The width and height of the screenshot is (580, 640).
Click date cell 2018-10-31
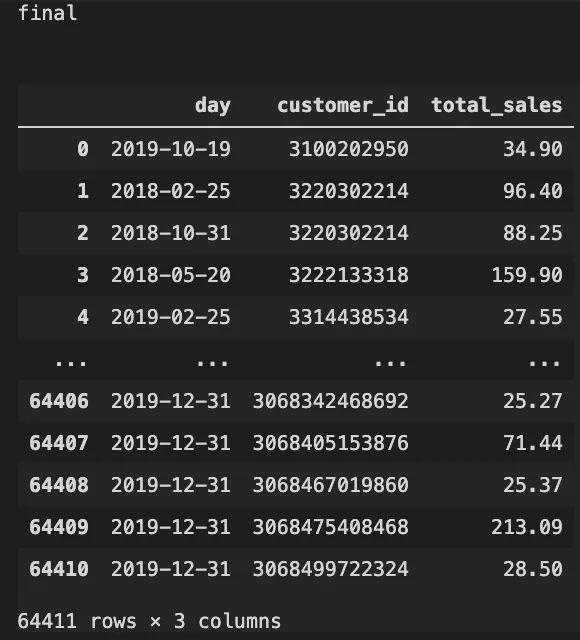(171, 233)
